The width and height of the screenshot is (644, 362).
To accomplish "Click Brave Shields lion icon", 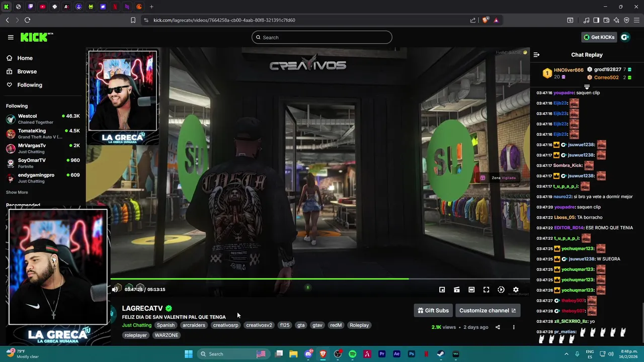I will 485,20.
